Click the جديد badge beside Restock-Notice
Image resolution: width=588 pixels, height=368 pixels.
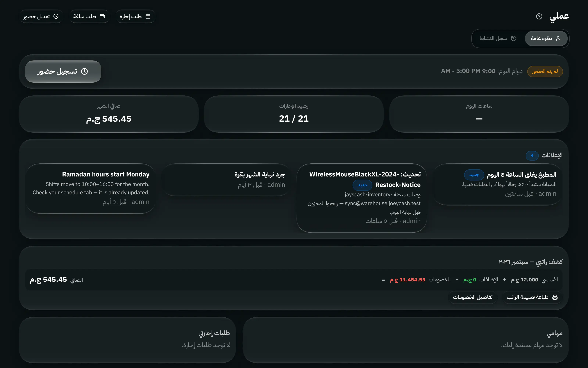pos(362,185)
